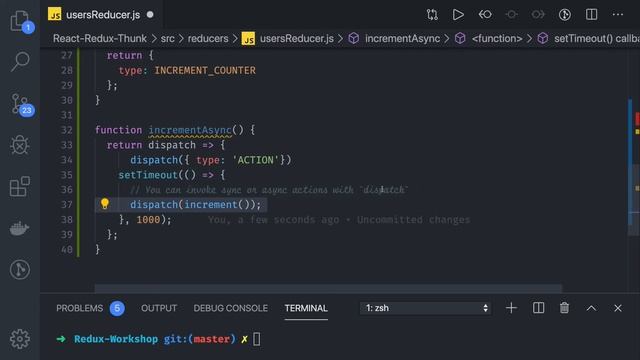Maximize the panel with chevron up
The height and width of the screenshot is (360, 640).
pos(591,308)
